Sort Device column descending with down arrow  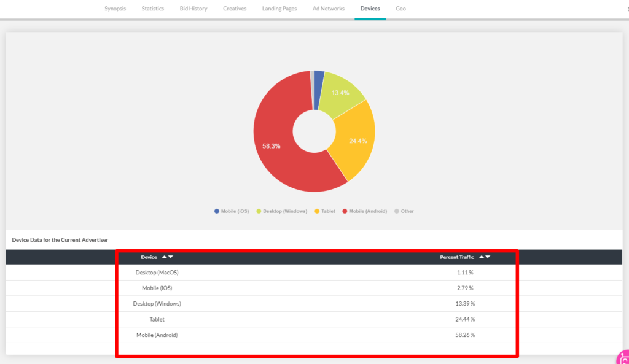[x=171, y=257]
